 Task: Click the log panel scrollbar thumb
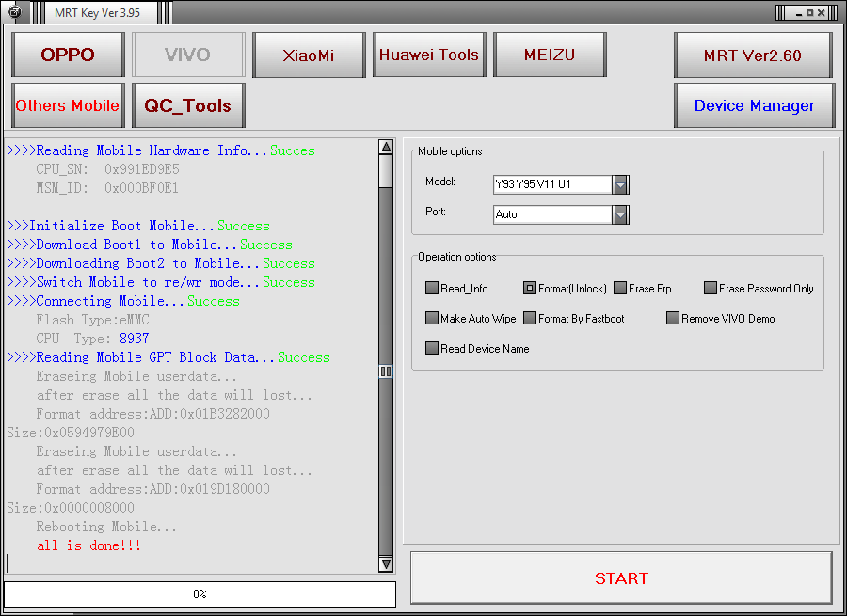tap(386, 171)
